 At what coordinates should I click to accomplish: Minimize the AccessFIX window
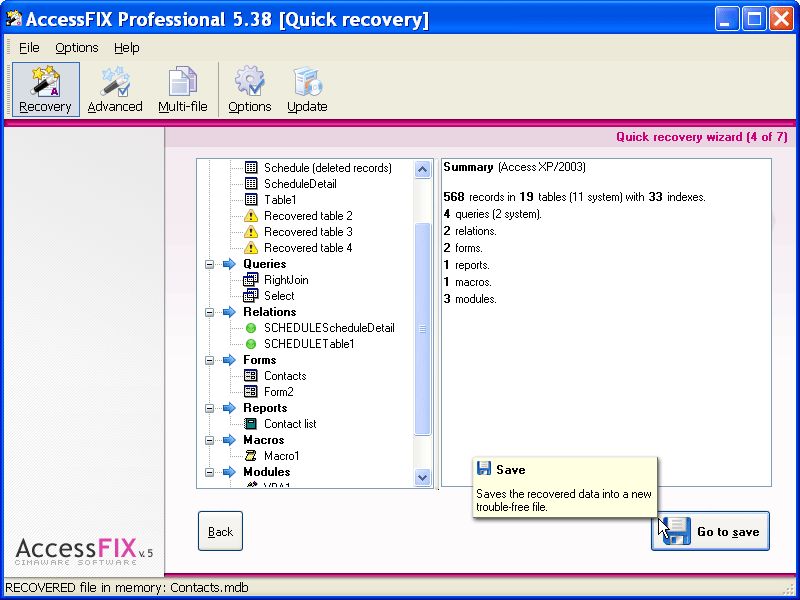[x=727, y=19]
